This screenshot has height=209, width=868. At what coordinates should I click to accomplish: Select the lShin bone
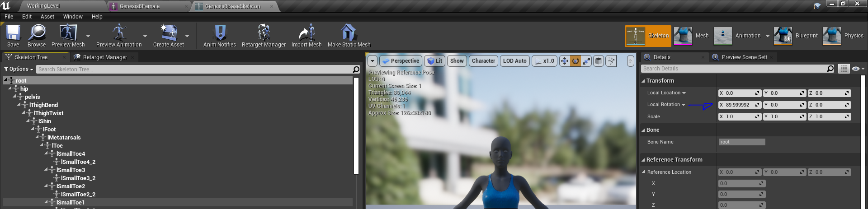pyautogui.click(x=44, y=121)
